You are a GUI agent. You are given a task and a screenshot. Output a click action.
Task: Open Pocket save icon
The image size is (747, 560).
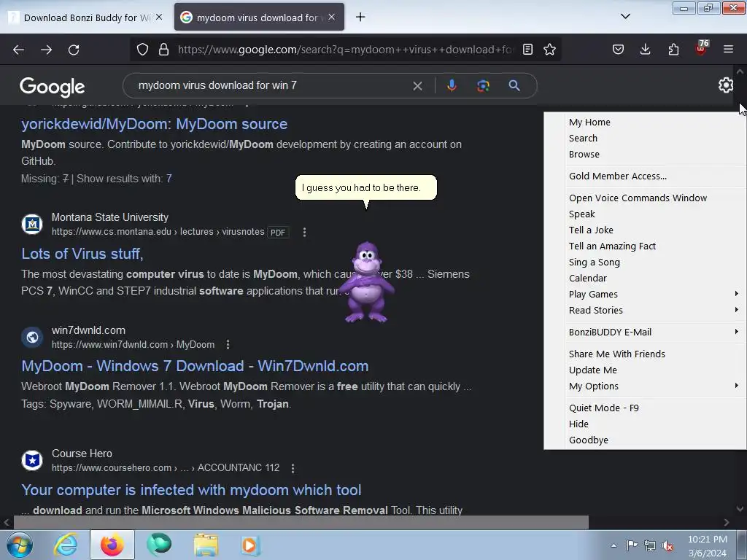618,50
